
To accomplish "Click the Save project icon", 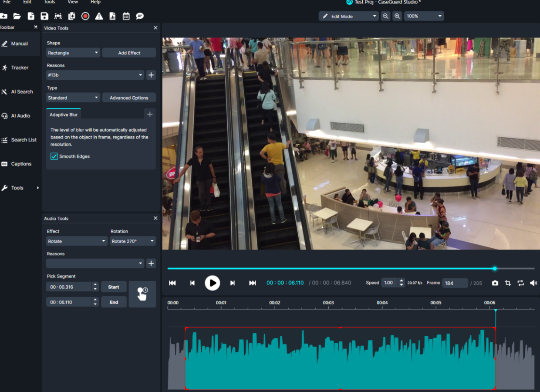I will [44, 16].
